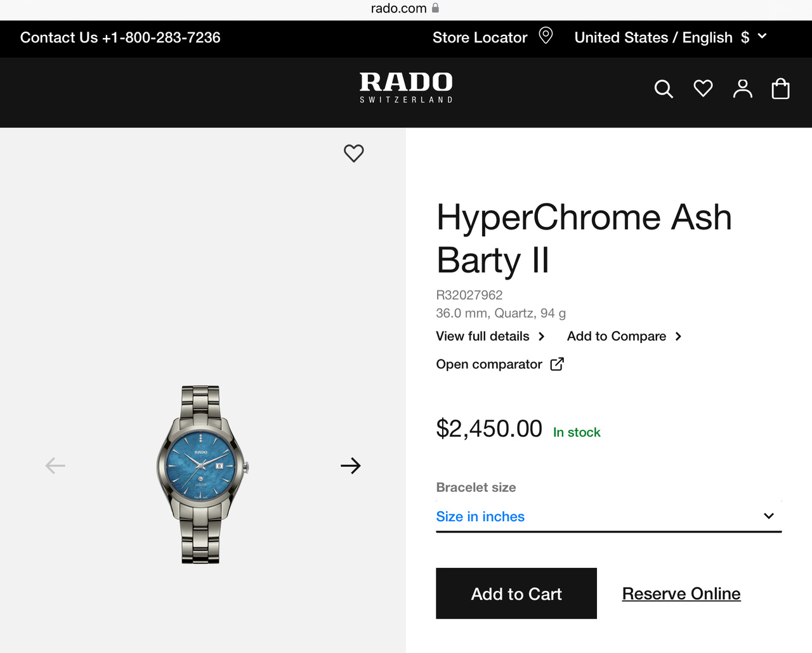Click the Reserve Online link
Viewport: 812px width, 653px height.
click(x=681, y=594)
